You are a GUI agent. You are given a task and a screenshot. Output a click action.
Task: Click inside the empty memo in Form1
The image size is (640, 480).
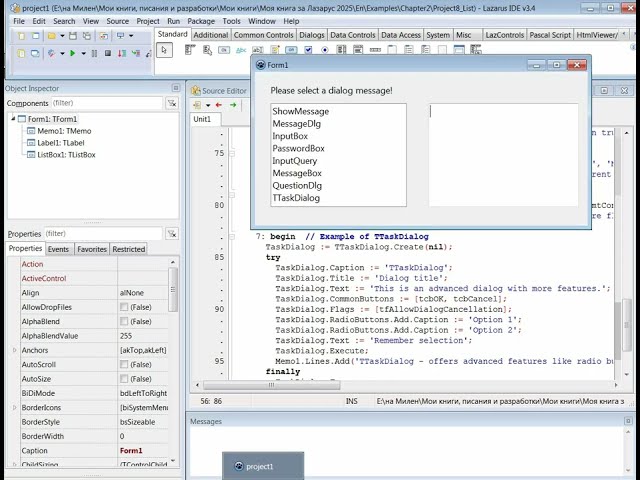click(x=503, y=155)
